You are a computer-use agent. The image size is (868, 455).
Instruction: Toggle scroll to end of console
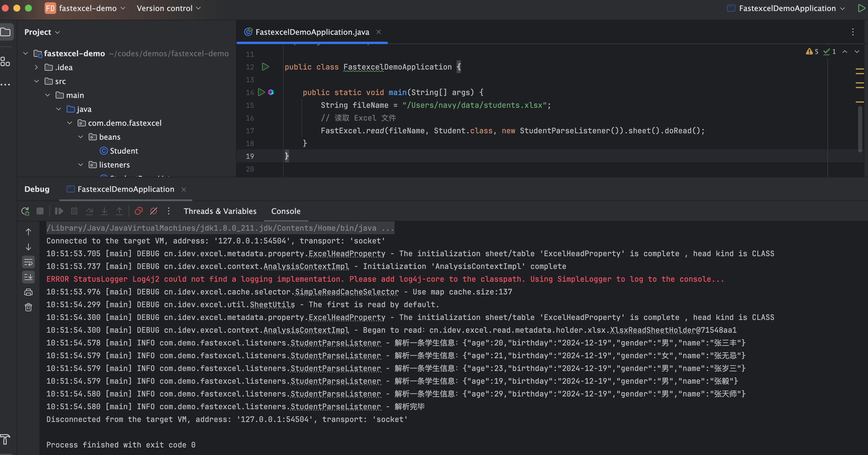click(x=28, y=277)
